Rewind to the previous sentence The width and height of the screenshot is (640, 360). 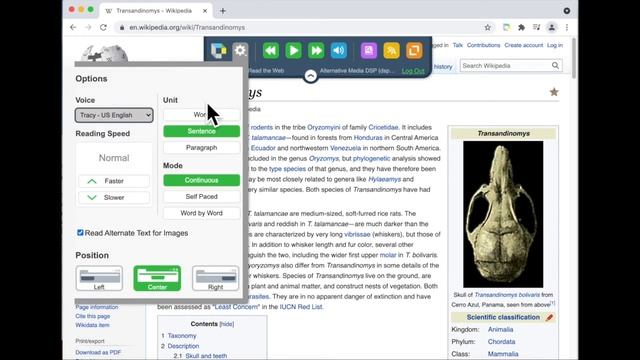271,51
